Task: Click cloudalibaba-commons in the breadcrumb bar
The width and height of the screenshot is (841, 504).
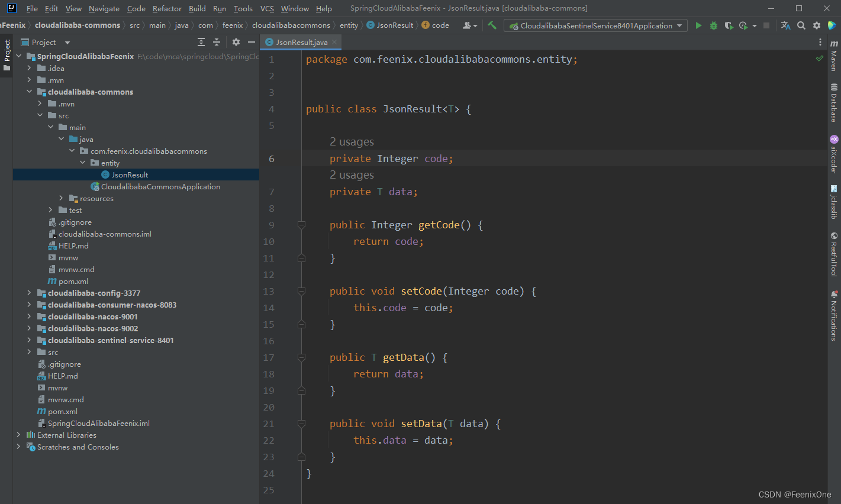Action: click(x=78, y=25)
